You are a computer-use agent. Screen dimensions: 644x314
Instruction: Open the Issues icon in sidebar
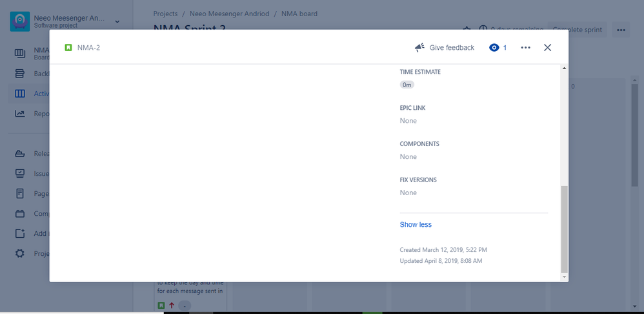pyautogui.click(x=20, y=173)
